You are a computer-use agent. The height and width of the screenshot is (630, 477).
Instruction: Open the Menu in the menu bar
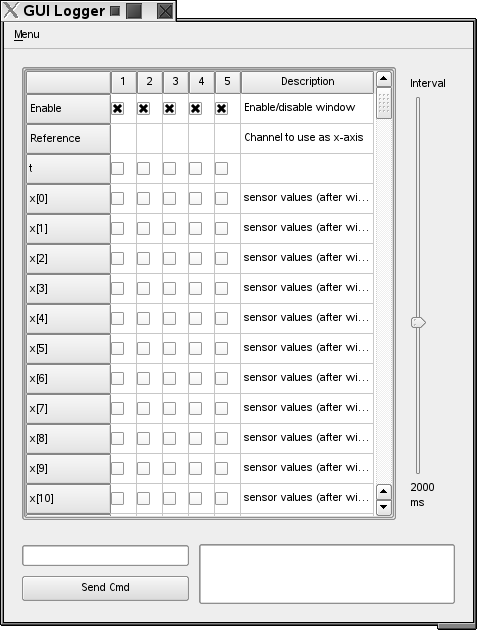coord(27,35)
